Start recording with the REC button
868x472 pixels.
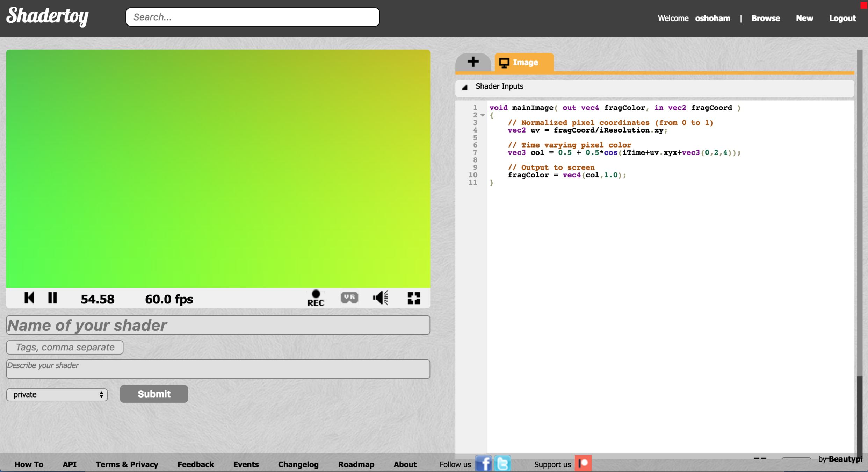[316, 298]
